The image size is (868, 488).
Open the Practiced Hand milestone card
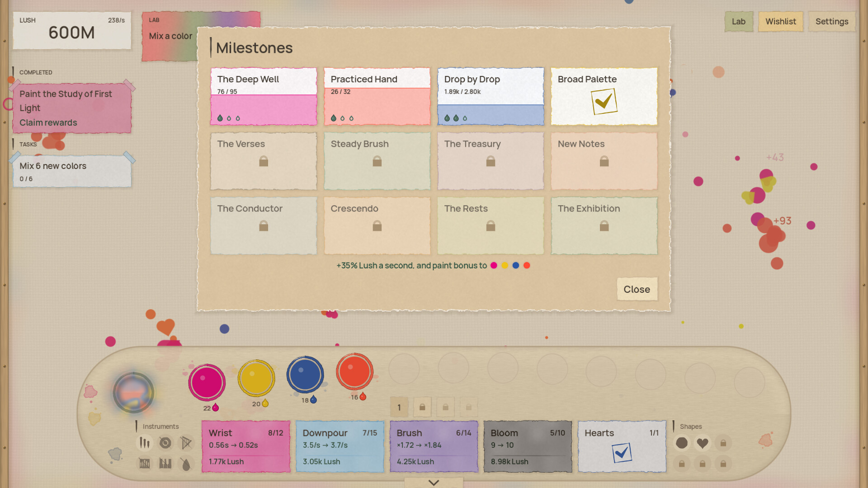point(377,96)
